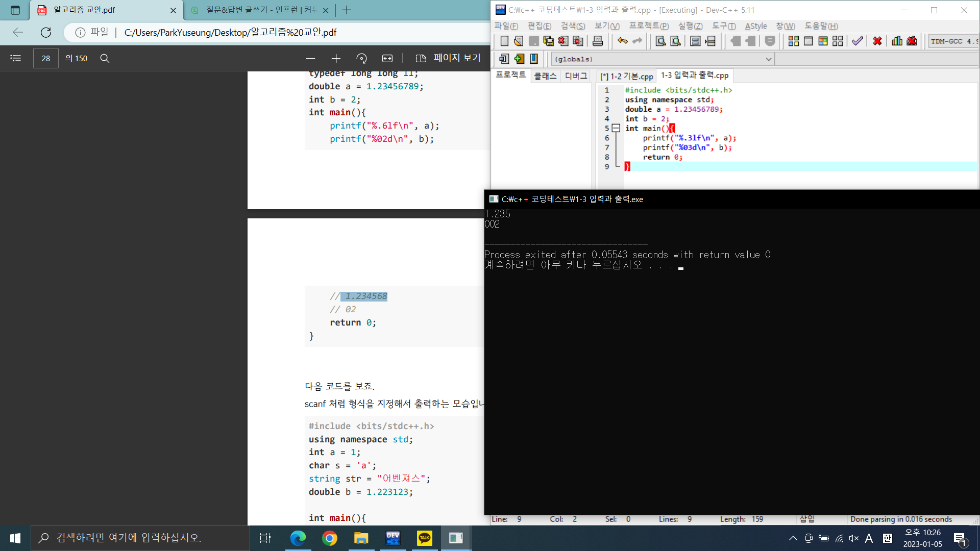Open AStyle menu
The height and width of the screenshot is (551, 980).
tap(756, 26)
